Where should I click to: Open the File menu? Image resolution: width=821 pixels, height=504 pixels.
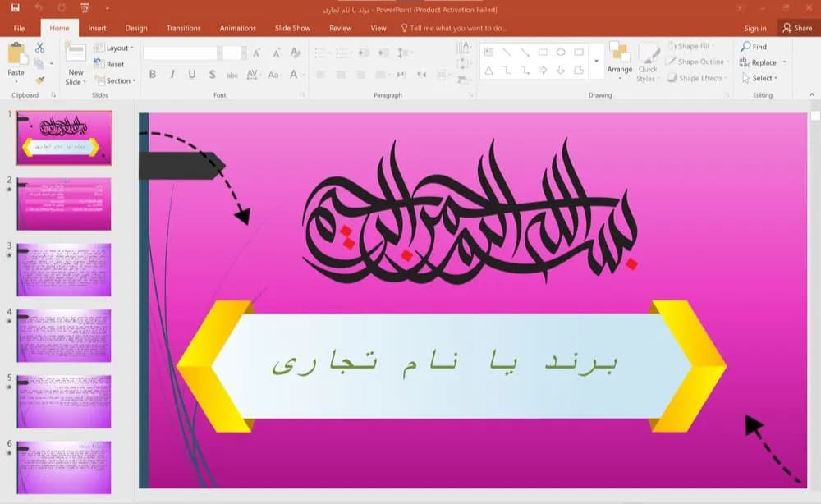point(19,28)
